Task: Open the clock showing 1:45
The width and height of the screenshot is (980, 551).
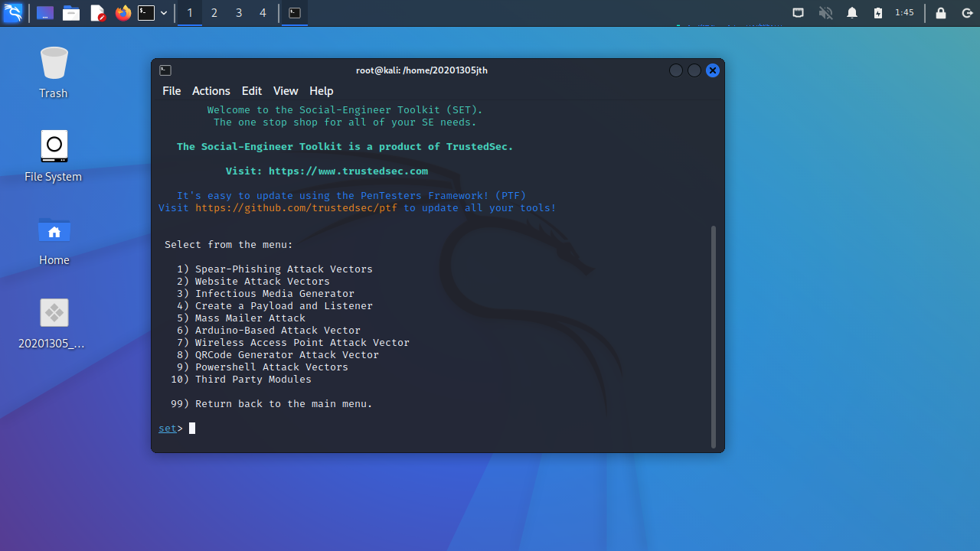Action: [904, 13]
